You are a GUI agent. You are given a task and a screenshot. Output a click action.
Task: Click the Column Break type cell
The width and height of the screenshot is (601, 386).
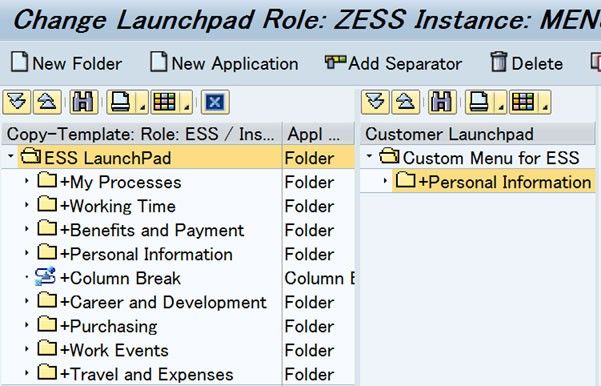[x=319, y=278]
